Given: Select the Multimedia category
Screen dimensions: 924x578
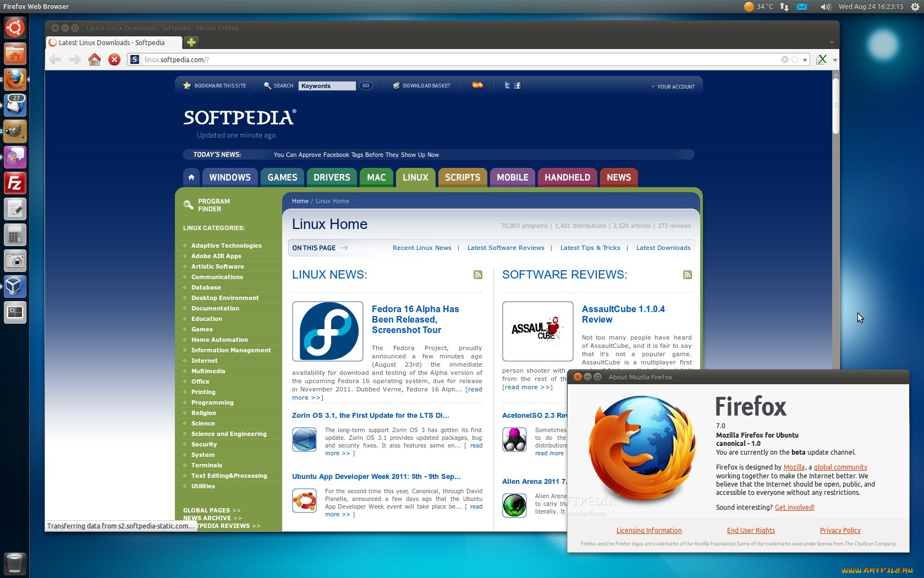Looking at the screenshot, I should tap(208, 371).
